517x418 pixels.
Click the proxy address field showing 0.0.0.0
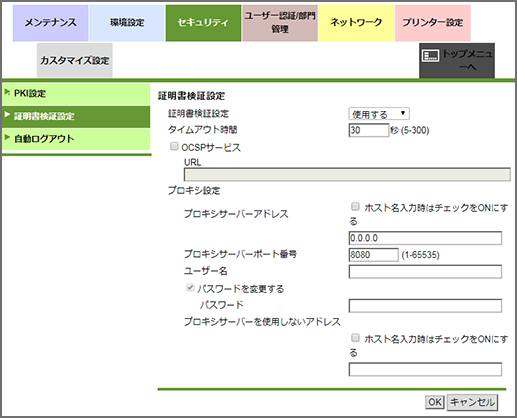[425, 238]
